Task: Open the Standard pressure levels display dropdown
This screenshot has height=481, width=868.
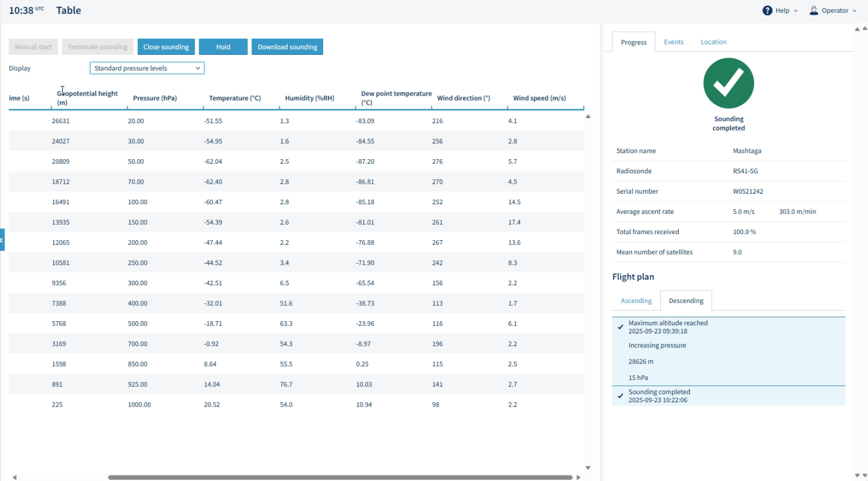Action: [147, 68]
